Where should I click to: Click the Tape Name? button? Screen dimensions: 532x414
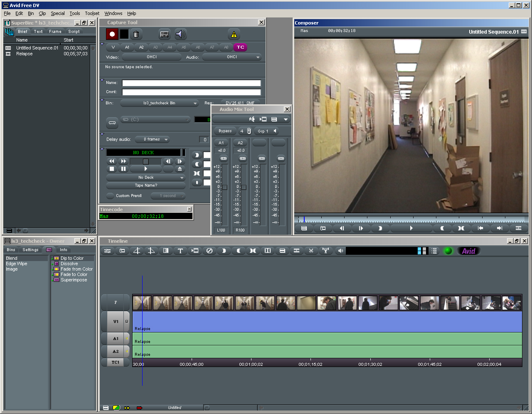(146, 185)
